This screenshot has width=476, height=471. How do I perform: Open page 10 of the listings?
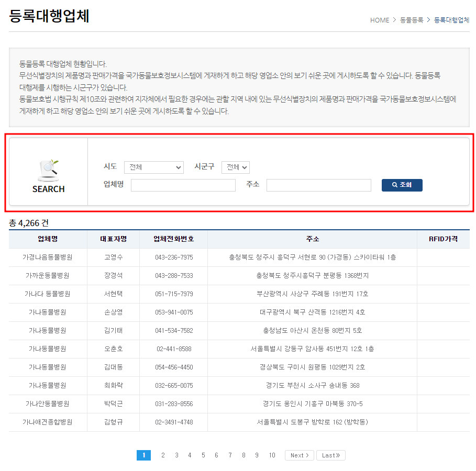(x=272, y=455)
